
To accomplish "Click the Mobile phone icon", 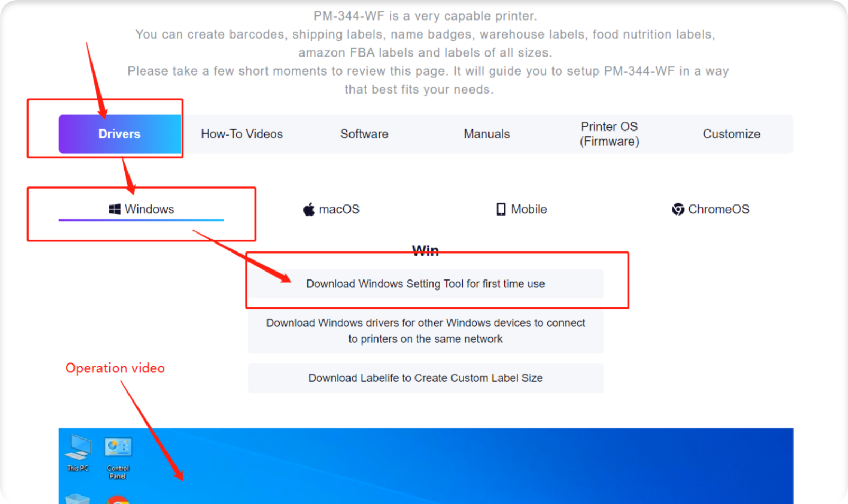I will click(x=501, y=209).
